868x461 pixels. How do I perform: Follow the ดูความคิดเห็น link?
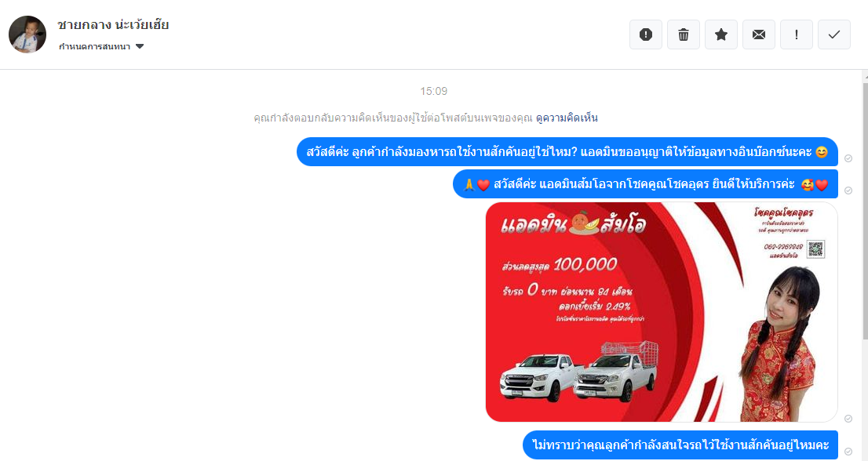click(x=567, y=118)
